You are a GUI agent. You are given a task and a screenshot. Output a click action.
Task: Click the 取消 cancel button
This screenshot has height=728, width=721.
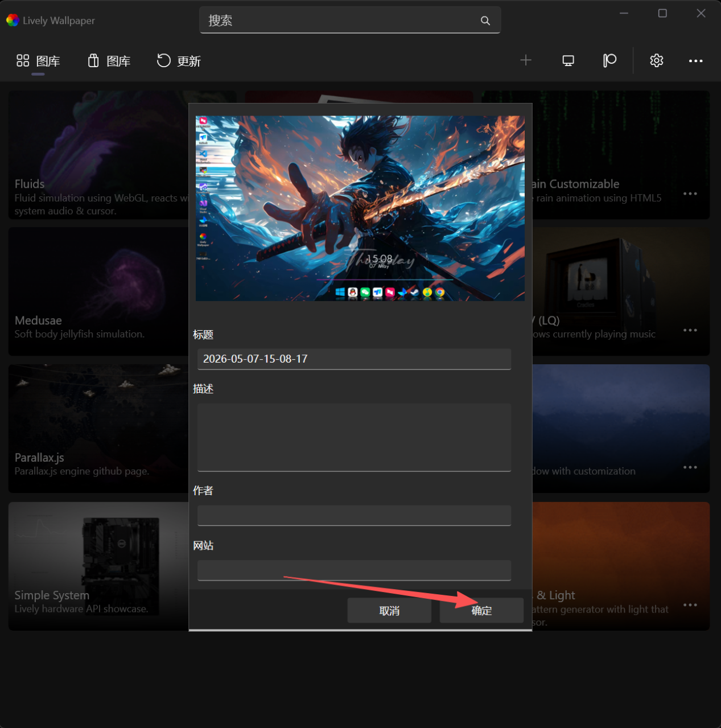point(389,611)
